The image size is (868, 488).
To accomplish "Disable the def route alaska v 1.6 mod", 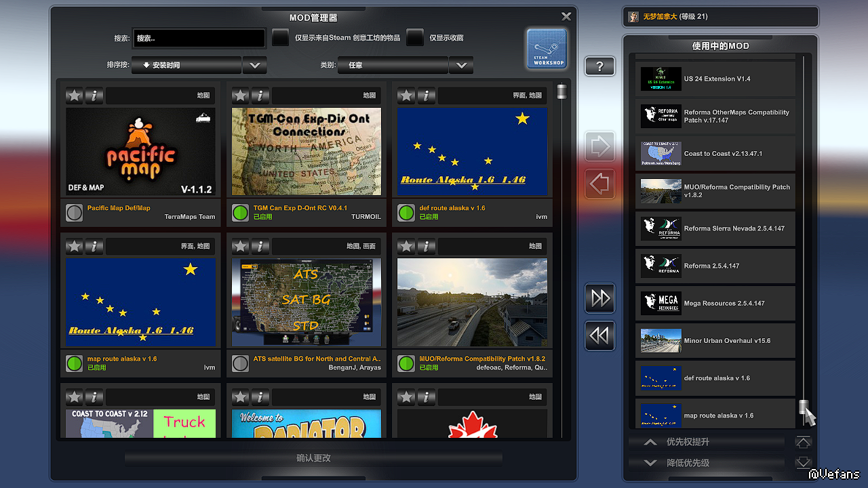I will [406, 213].
